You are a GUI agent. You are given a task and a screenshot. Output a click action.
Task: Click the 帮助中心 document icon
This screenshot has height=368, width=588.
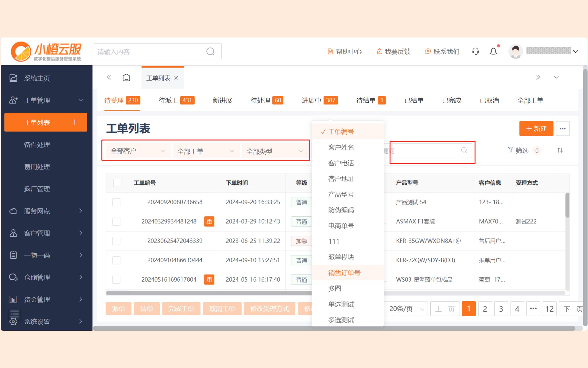point(330,51)
